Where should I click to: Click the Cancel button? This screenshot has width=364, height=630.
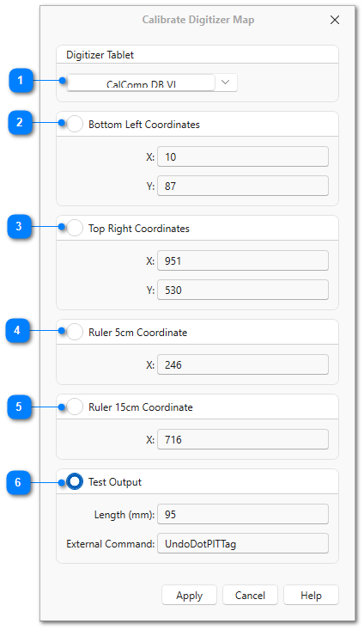pos(250,595)
